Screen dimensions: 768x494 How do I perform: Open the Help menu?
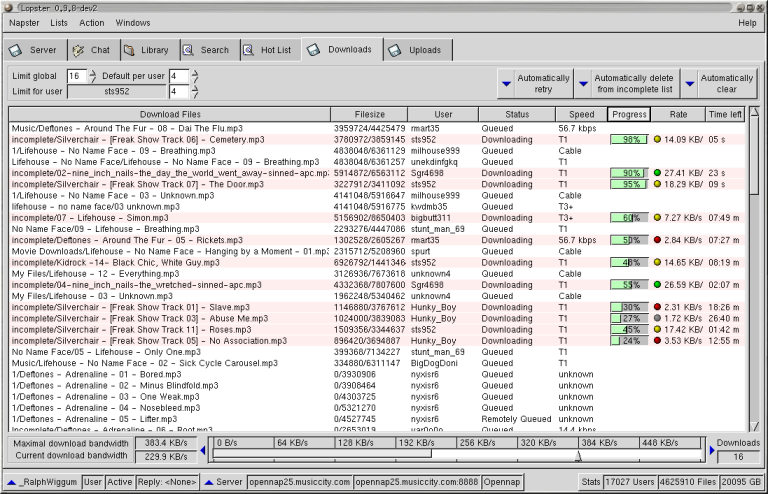click(747, 23)
